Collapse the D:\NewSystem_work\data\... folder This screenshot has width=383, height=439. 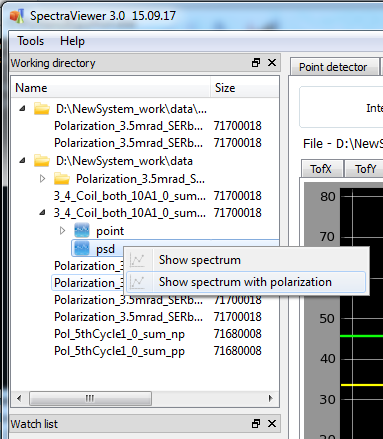tap(23, 108)
